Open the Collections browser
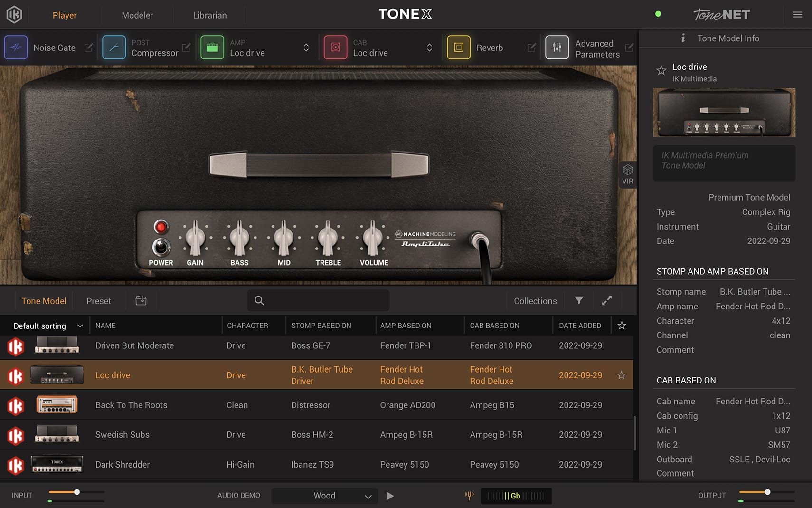The height and width of the screenshot is (508, 812). pos(535,300)
